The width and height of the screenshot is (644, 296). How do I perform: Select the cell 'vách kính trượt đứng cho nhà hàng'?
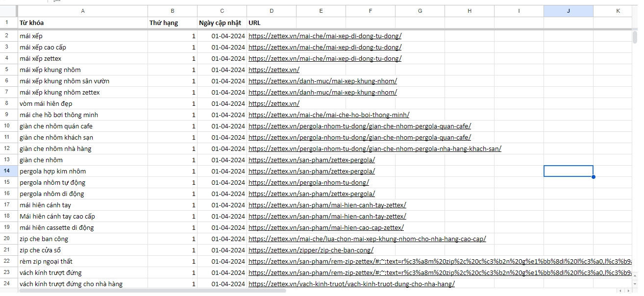(x=82, y=284)
